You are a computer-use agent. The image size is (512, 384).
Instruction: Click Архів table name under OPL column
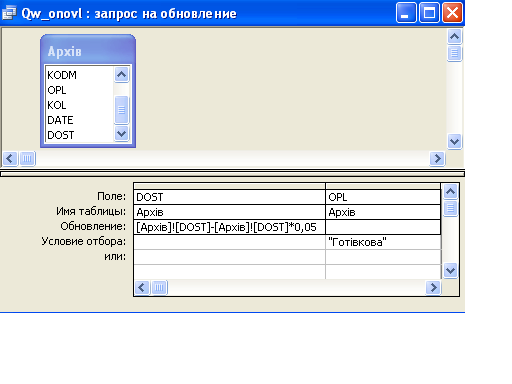pyautogui.click(x=383, y=212)
